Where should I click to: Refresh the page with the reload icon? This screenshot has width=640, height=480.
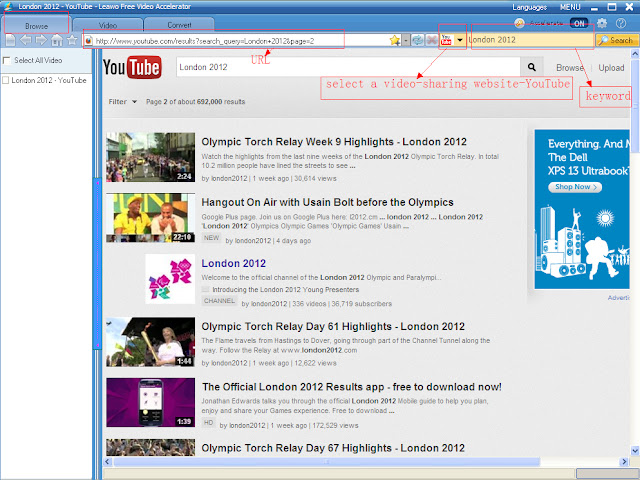point(417,40)
